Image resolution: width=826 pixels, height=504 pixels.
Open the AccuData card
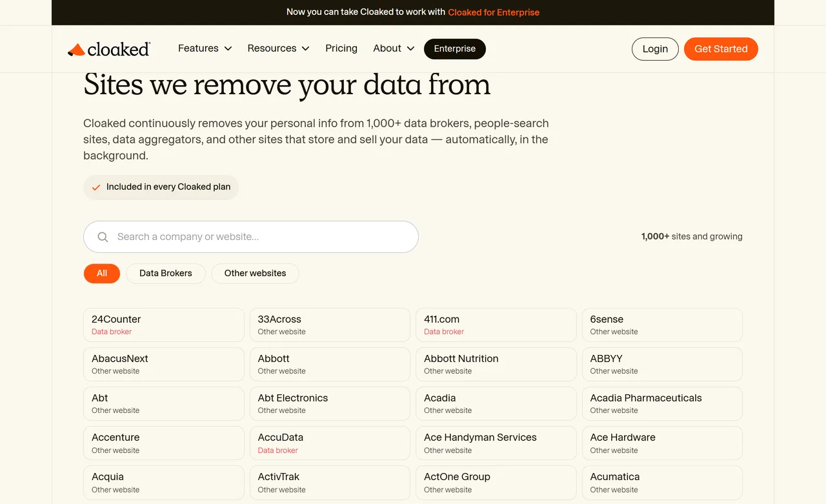(x=330, y=443)
